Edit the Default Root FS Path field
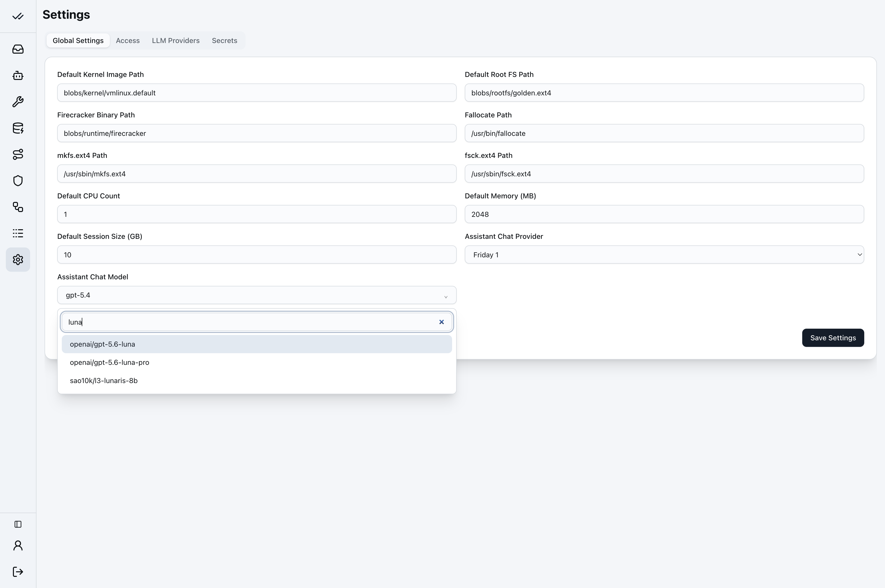This screenshot has width=885, height=588. pyautogui.click(x=664, y=93)
